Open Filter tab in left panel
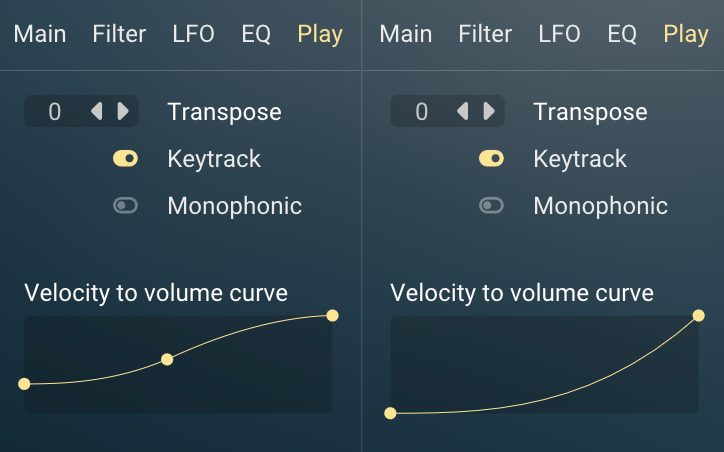 tap(119, 34)
